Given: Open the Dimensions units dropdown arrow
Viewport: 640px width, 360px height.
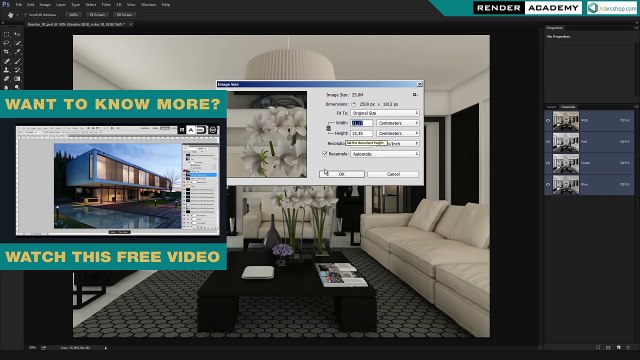Looking at the screenshot, I should point(354,104).
